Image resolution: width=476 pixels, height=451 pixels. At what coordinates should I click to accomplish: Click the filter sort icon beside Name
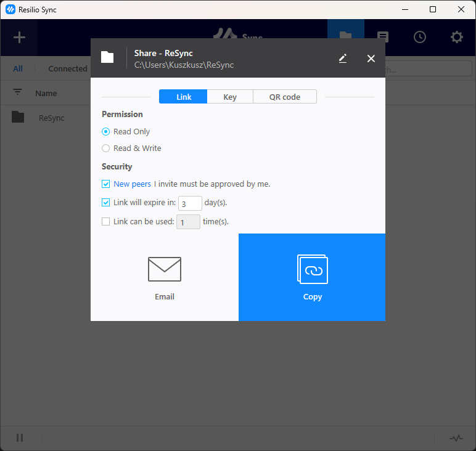click(x=18, y=92)
